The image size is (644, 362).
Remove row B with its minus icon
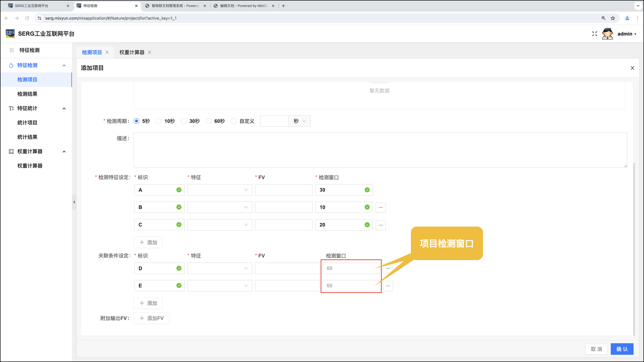click(x=381, y=207)
